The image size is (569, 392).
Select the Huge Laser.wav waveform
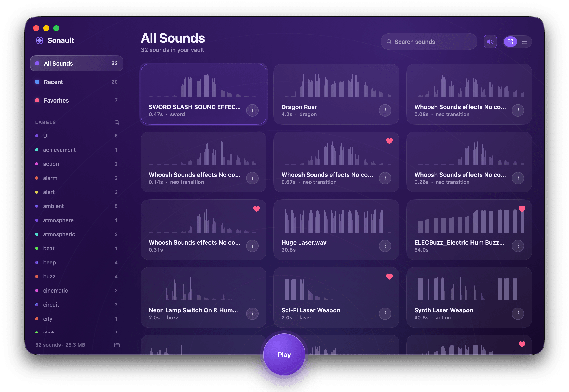pos(336,221)
